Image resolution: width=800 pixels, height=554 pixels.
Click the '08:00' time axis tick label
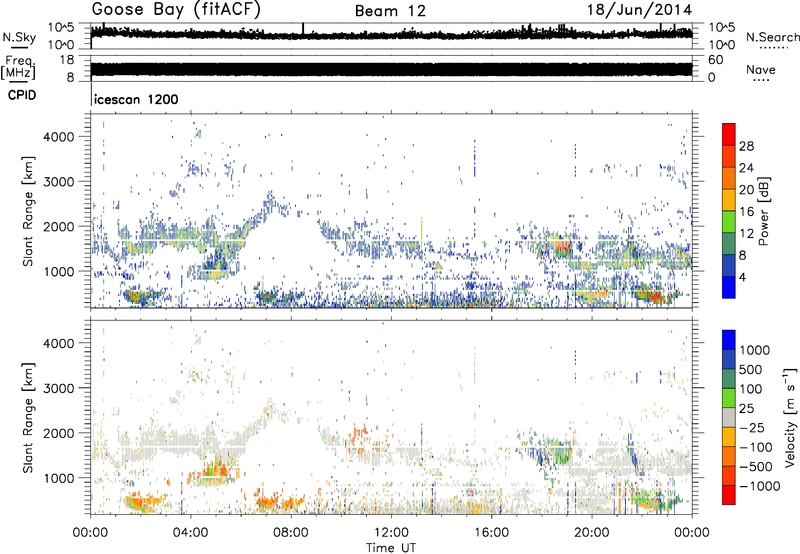291,533
